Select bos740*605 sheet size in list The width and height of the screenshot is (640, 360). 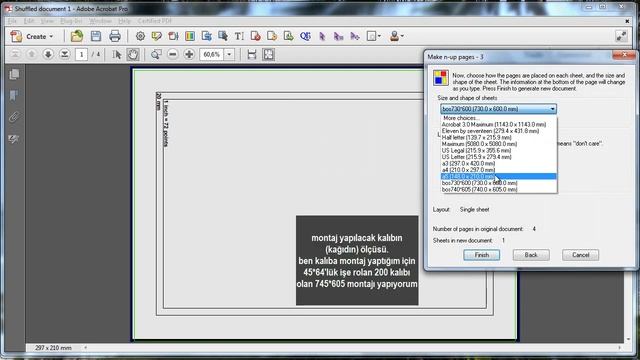tap(498, 189)
